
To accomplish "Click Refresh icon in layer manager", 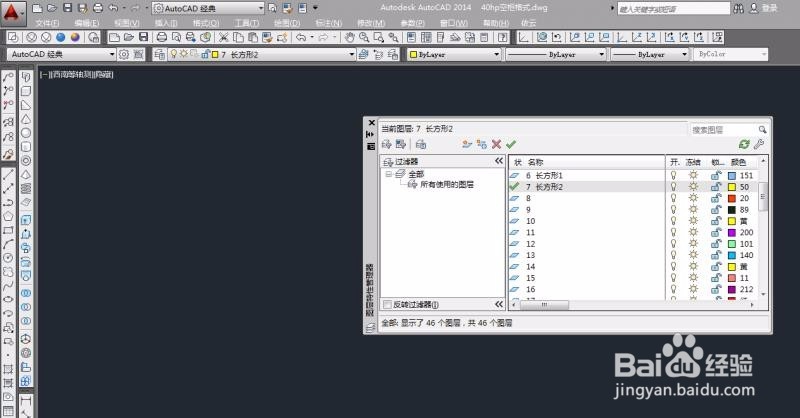I will click(744, 144).
